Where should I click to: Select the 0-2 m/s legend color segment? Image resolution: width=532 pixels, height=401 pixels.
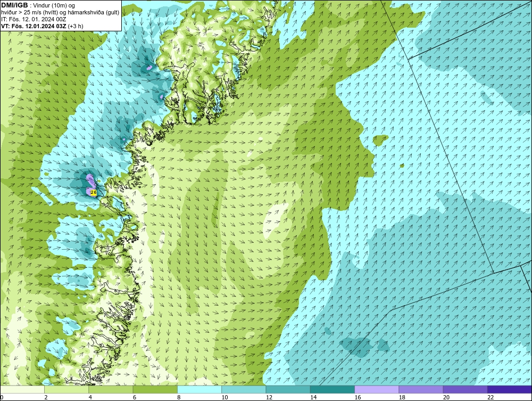click(22, 389)
